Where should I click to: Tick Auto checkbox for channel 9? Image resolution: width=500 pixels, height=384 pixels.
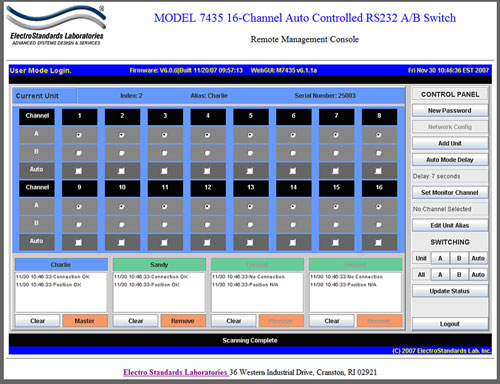point(79,242)
